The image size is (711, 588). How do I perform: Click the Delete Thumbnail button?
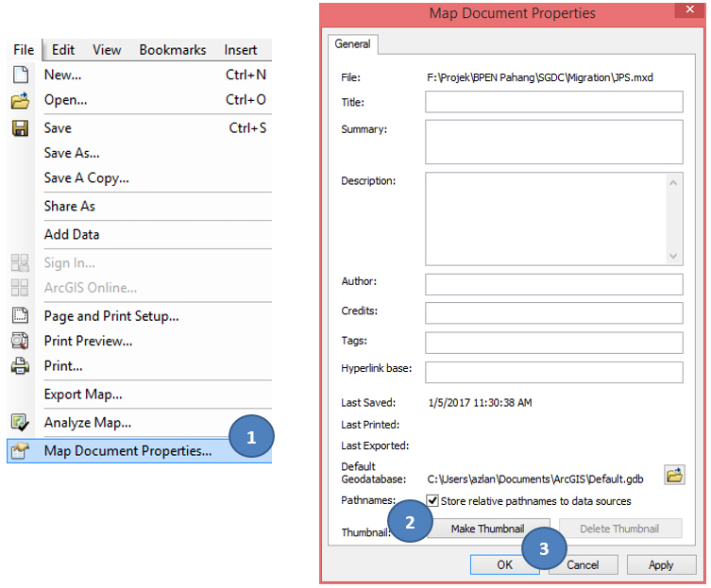(x=619, y=529)
